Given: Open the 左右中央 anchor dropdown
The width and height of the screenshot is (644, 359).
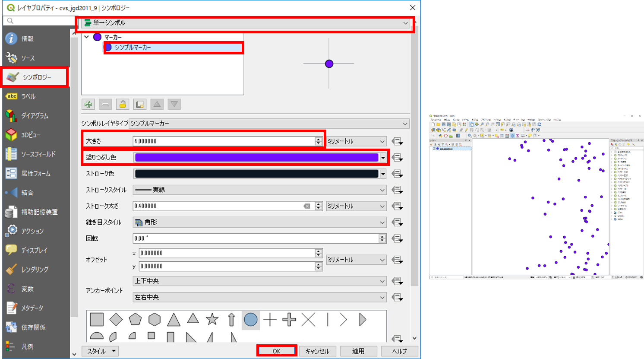Looking at the screenshot, I should click(259, 297).
